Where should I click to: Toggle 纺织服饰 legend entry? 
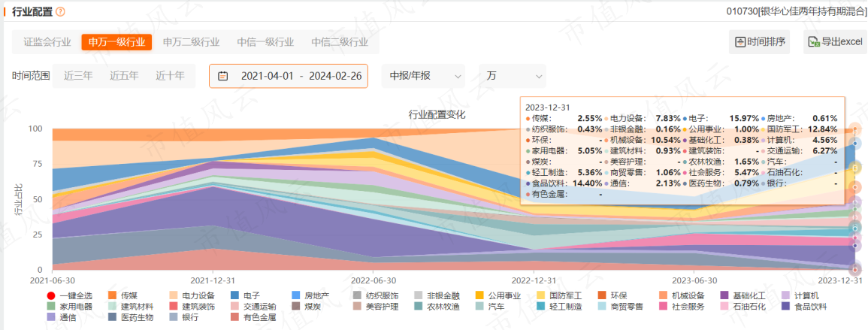coord(375,295)
